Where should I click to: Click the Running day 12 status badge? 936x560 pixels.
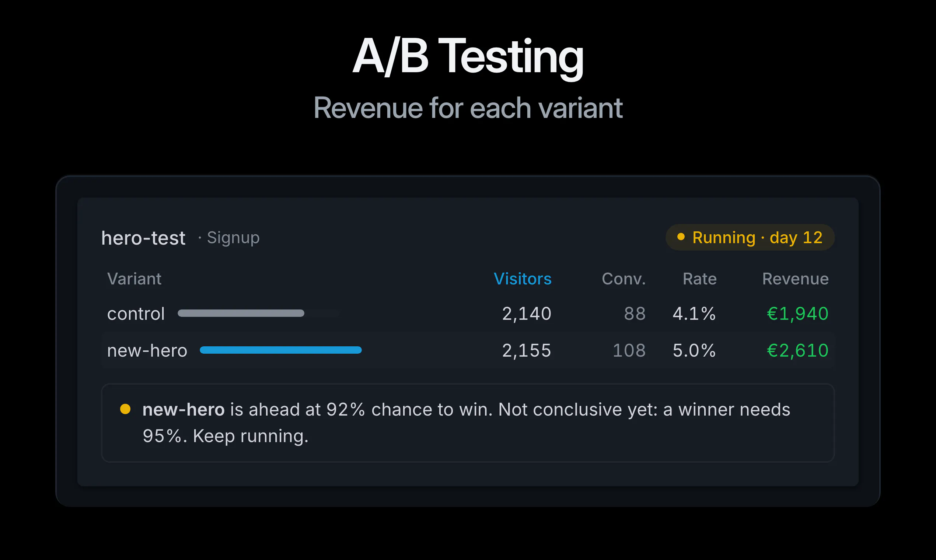(750, 237)
